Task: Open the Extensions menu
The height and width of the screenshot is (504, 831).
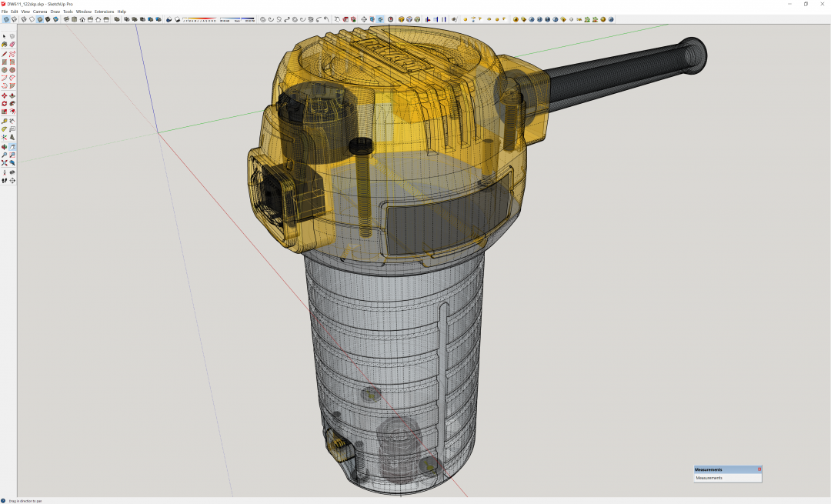Action: (104, 12)
